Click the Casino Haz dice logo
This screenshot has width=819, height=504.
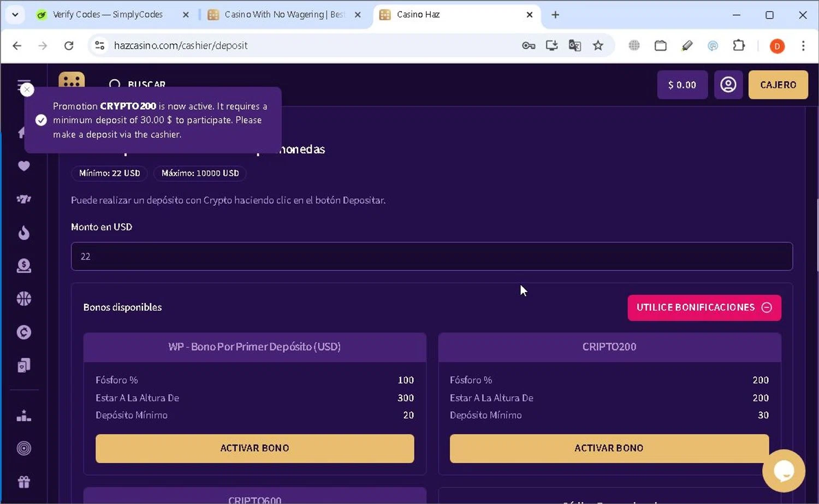(x=72, y=80)
